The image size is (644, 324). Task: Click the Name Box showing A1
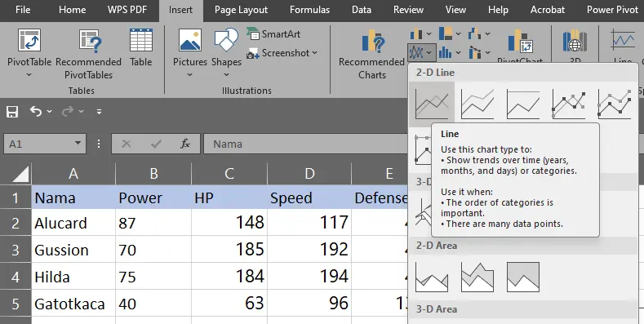point(38,144)
